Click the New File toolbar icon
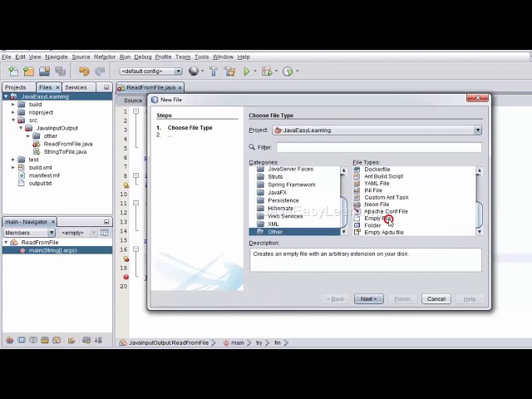 13,71
